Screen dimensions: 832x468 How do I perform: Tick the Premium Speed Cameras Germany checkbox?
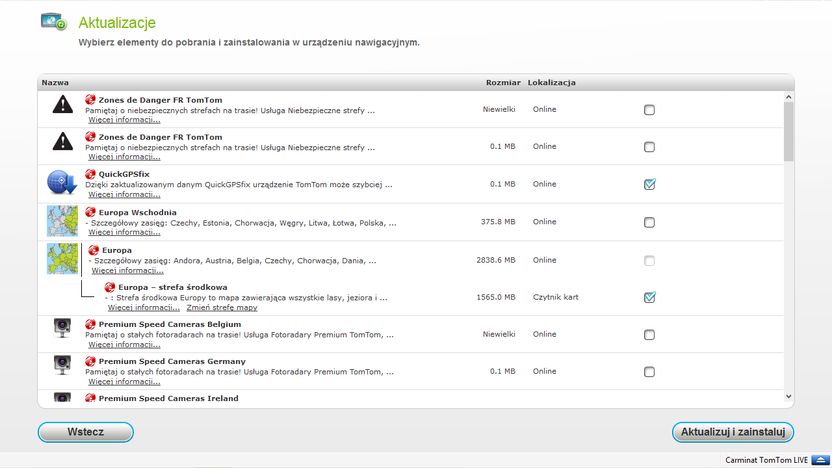(649, 372)
